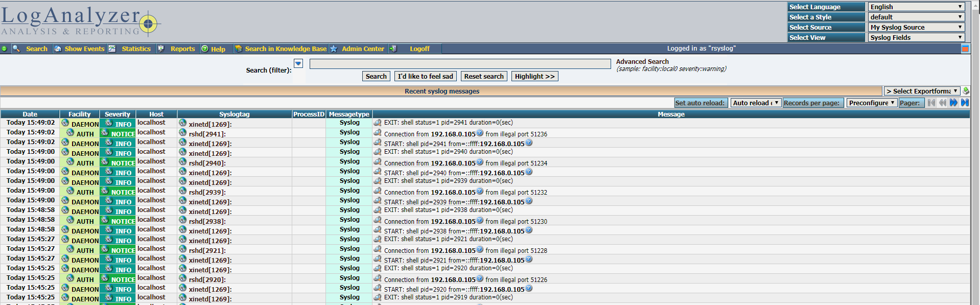Click the NOTICE severity label in rshd[2940] row
The width and height of the screenshot is (980, 305).
(x=123, y=163)
